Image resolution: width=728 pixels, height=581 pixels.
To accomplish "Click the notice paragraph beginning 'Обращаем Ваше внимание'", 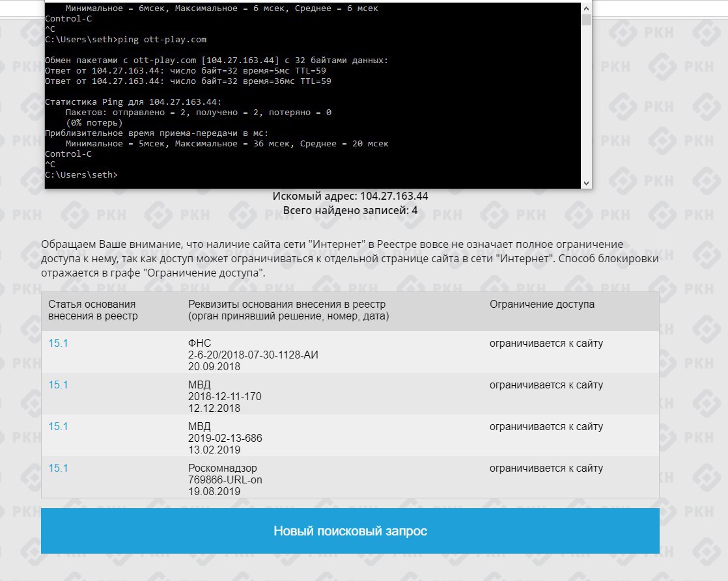I will click(x=350, y=258).
